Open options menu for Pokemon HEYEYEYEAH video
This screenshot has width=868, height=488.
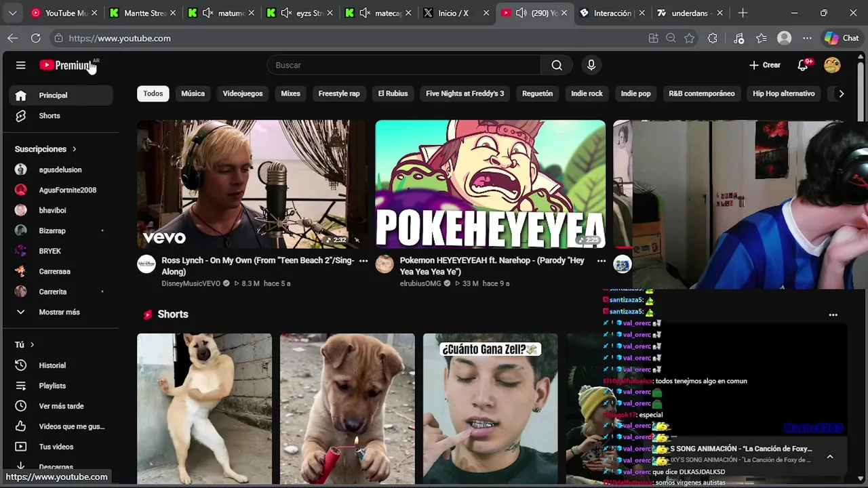[x=601, y=261]
